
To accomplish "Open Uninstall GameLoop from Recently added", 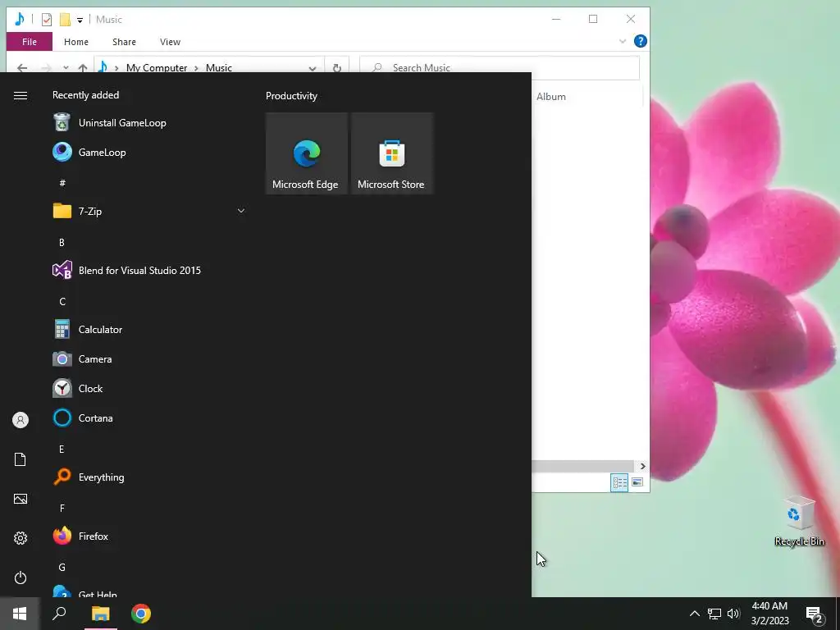I will [150, 123].
